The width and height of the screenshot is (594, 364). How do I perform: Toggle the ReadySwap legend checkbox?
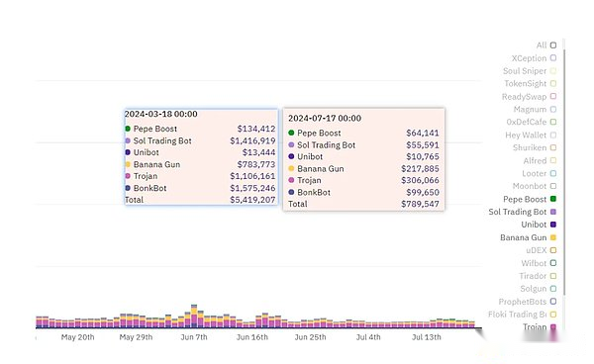click(553, 96)
